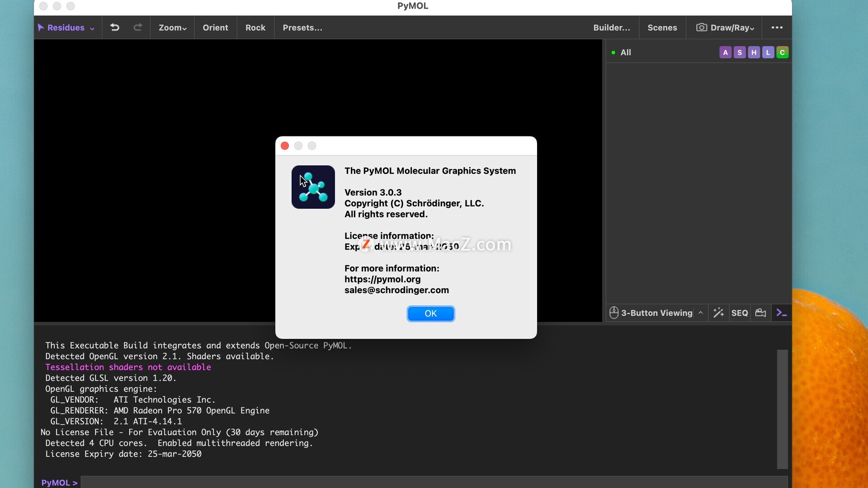Click OK in the About dialog

pyautogui.click(x=430, y=314)
